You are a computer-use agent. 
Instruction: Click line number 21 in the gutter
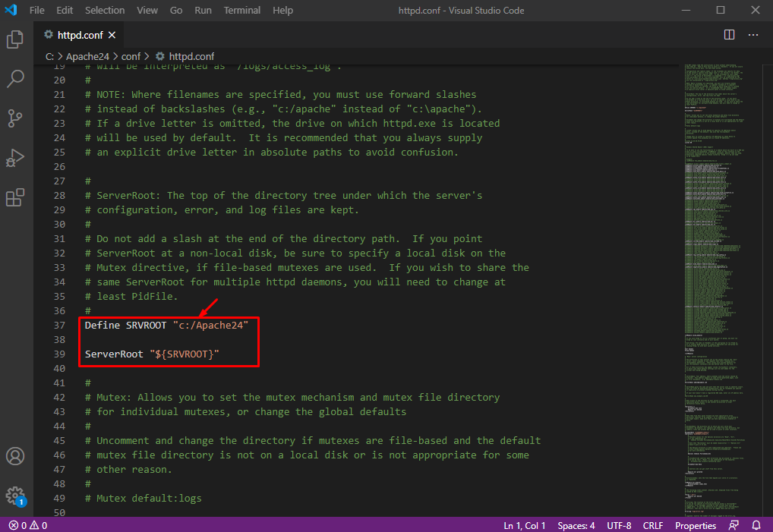pyautogui.click(x=59, y=95)
